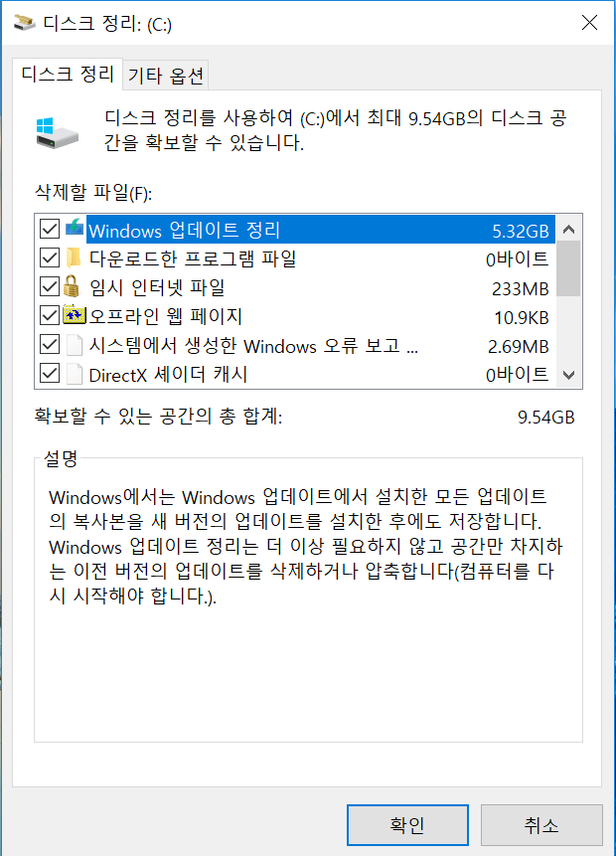Click the C: drive icon beside the summary text
Screen dimensions: 616x856
tap(57, 132)
